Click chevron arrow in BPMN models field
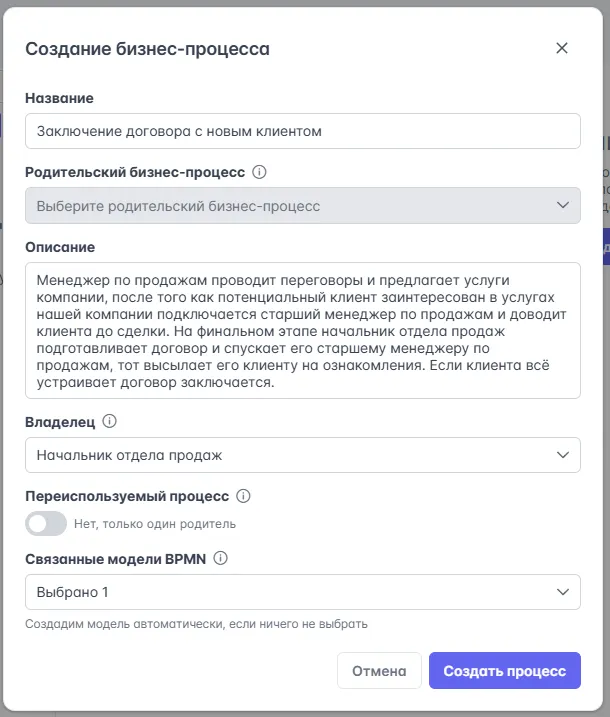Image resolution: width=610 pixels, height=717 pixels. [560, 592]
